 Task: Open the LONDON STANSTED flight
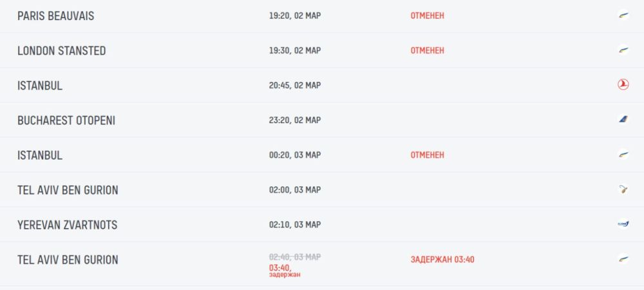click(61, 50)
